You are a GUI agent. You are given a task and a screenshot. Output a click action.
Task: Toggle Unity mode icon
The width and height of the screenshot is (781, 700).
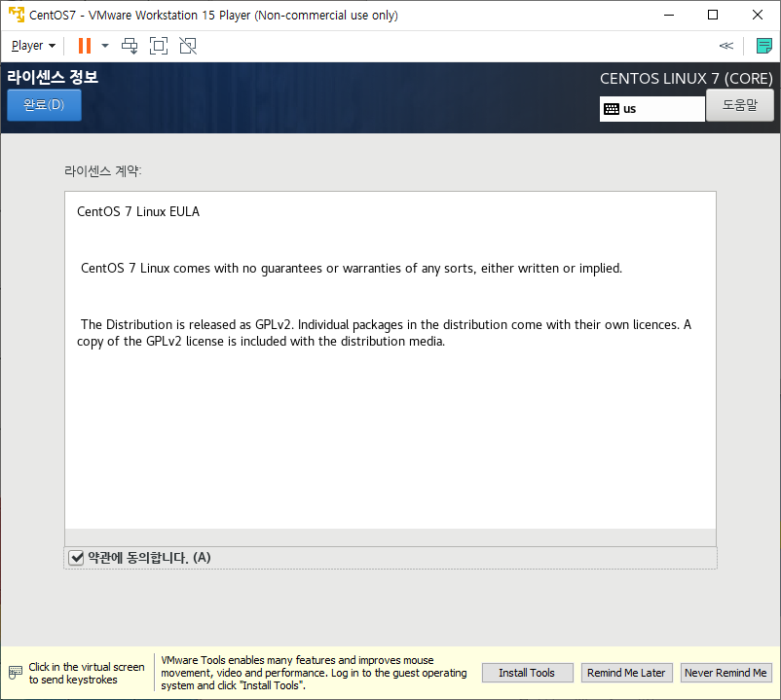[x=188, y=46]
